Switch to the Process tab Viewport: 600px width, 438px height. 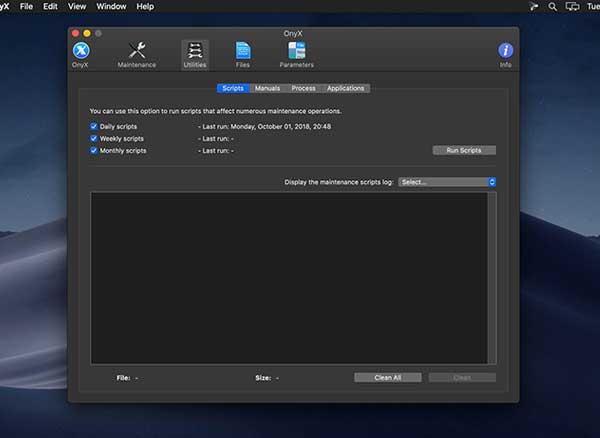click(303, 88)
